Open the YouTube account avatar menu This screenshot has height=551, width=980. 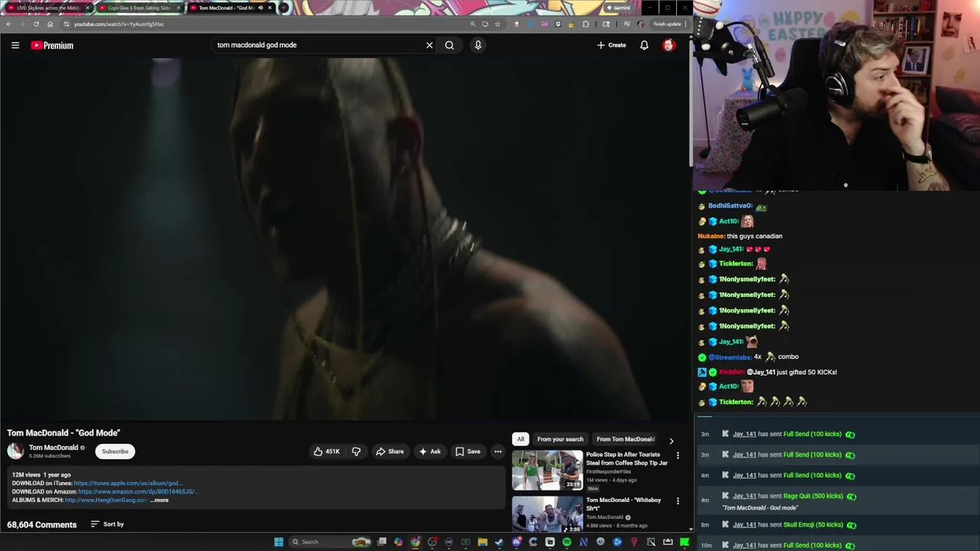[668, 45]
